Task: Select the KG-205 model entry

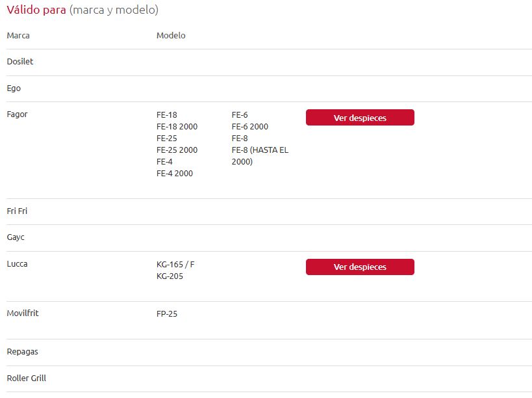Action: pyautogui.click(x=170, y=276)
